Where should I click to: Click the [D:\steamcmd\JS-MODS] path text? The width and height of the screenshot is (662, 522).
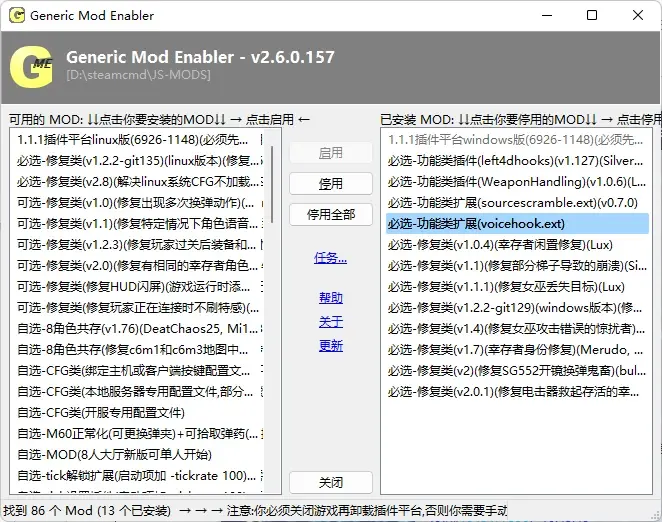[x=138, y=75]
